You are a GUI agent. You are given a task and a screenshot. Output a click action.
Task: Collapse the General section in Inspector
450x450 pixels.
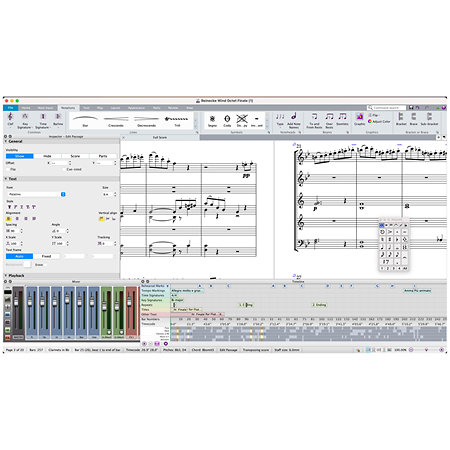click(6, 141)
